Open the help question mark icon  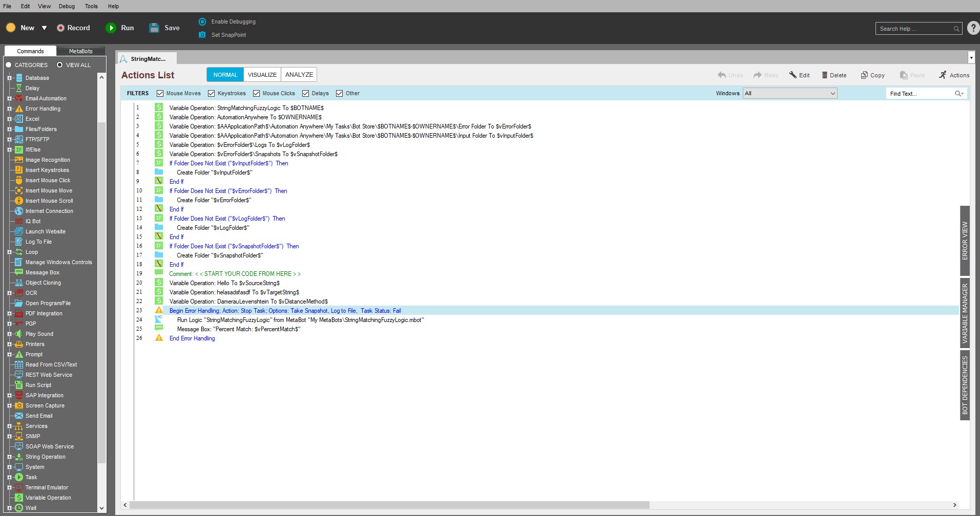coord(973,28)
